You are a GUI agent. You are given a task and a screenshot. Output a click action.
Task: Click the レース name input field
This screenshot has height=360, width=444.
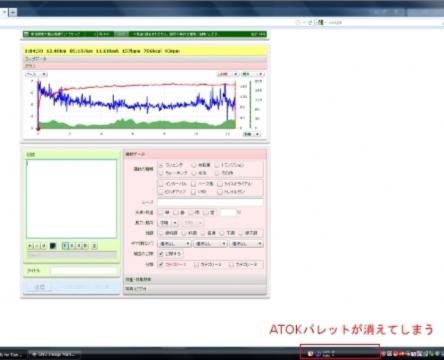[210, 202]
